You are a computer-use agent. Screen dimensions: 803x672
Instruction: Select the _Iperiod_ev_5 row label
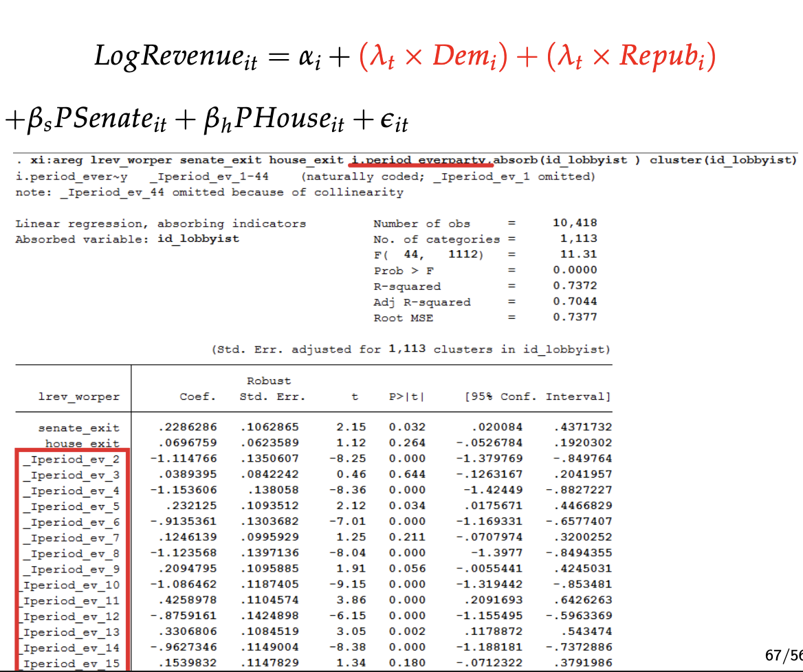coord(71,506)
